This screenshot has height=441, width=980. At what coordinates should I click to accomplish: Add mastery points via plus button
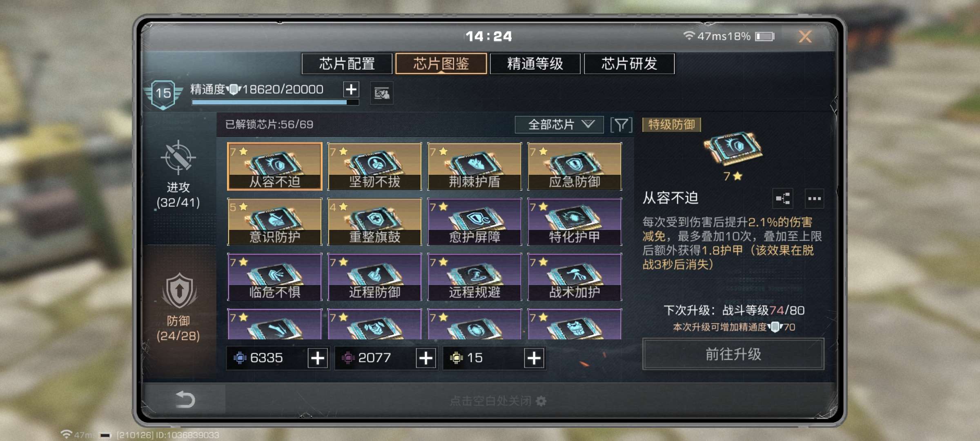click(x=351, y=89)
